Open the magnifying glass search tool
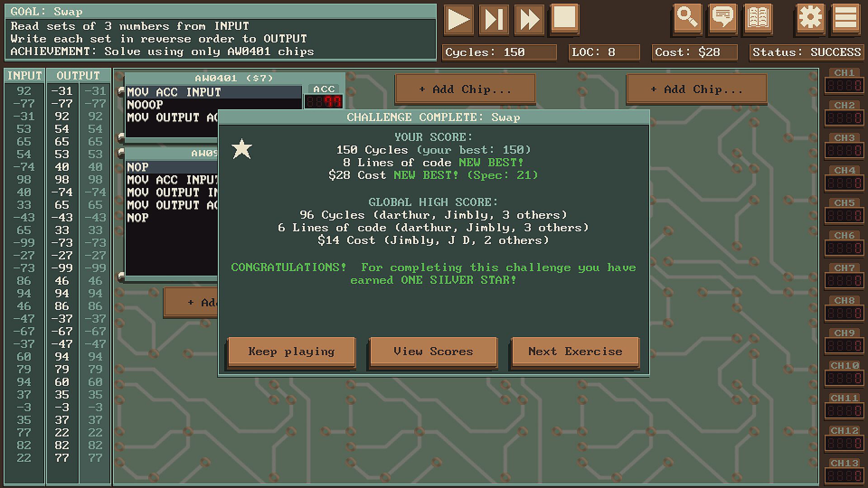Image resolution: width=868 pixels, height=488 pixels. point(687,19)
